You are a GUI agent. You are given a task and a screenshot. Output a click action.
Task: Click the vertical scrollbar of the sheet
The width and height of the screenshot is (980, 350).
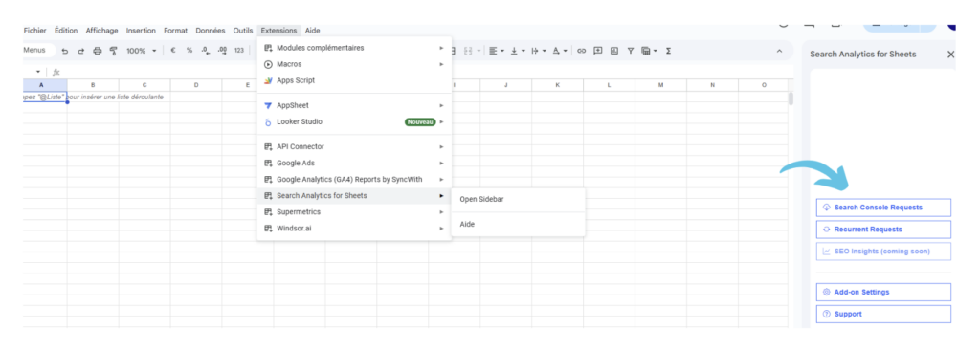pos(791,98)
